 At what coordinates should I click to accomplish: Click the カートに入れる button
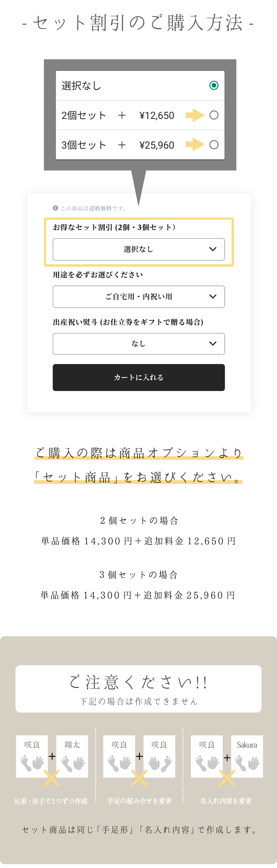[x=139, y=377]
